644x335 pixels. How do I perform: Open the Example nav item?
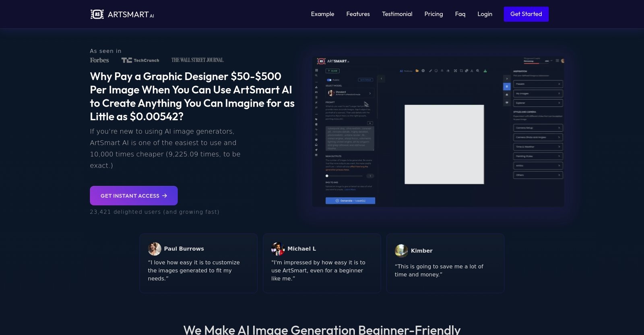[x=322, y=14]
